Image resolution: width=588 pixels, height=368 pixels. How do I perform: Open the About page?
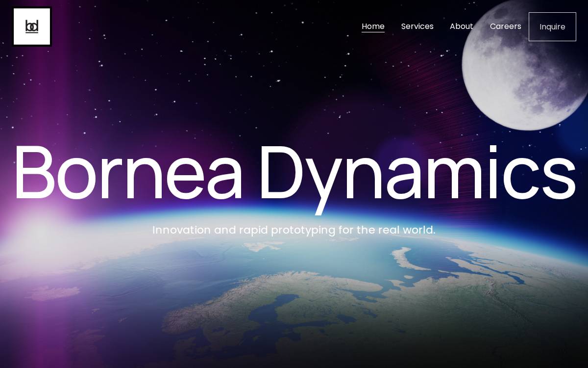pyautogui.click(x=461, y=26)
